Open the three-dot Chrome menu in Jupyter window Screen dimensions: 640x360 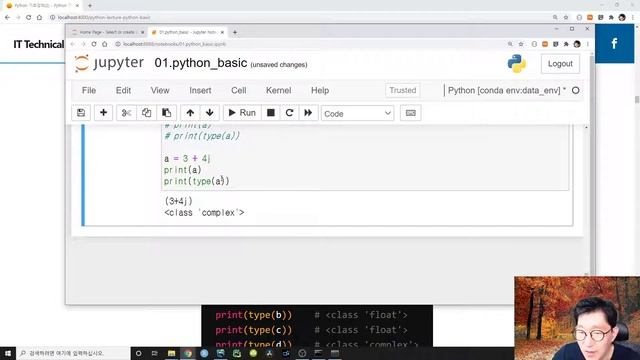click(x=588, y=44)
